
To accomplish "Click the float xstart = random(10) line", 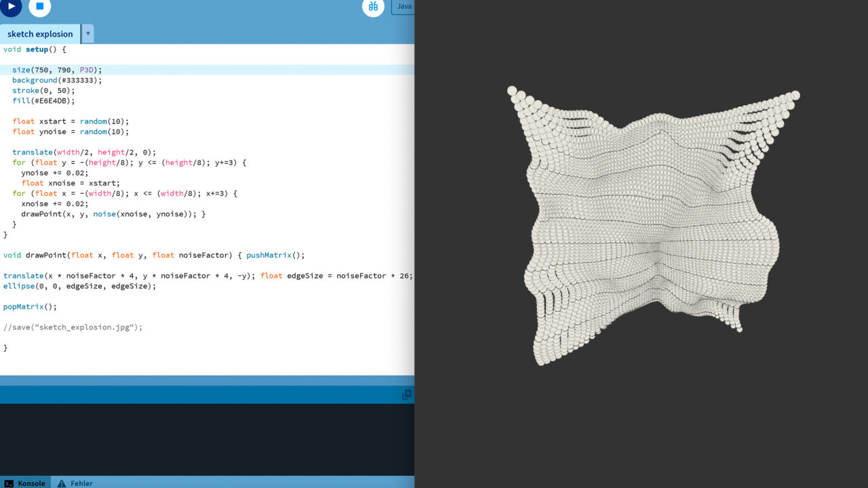I will coord(71,121).
